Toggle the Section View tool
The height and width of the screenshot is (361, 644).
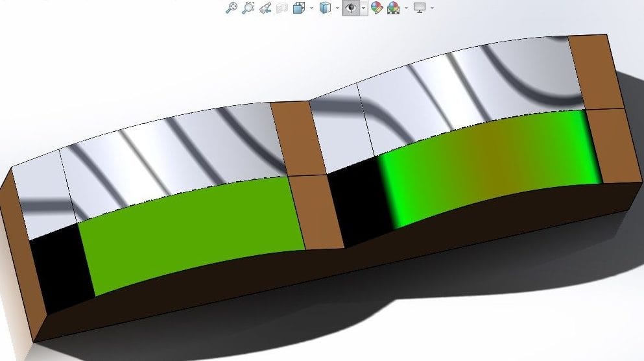click(281, 8)
